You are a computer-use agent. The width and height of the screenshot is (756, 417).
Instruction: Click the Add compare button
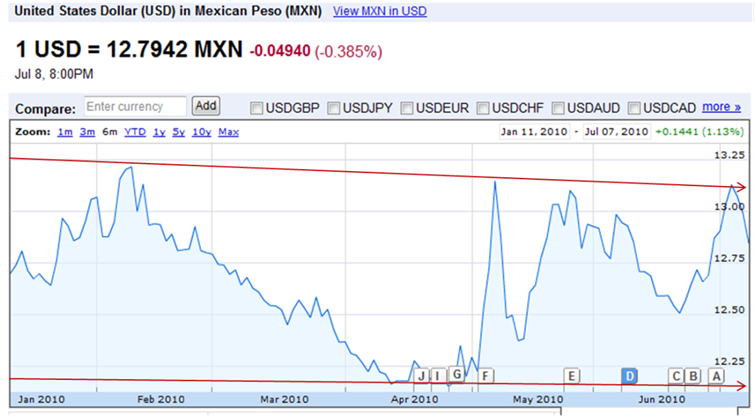click(x=206, y=106)
